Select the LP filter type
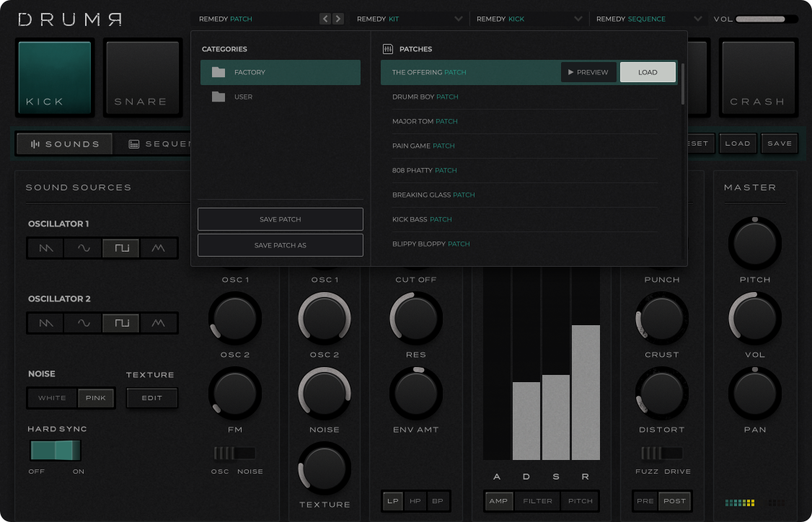The image size is (812, 522). [x=393, y=501]
